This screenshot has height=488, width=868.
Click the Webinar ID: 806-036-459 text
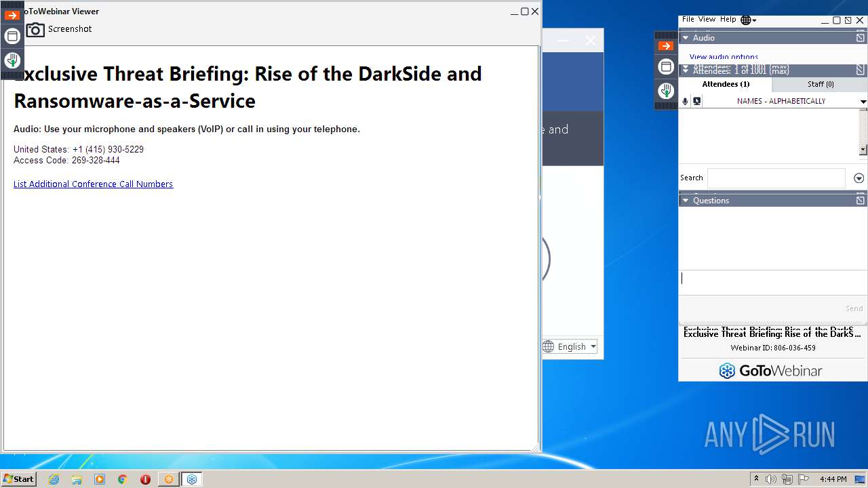773,348
